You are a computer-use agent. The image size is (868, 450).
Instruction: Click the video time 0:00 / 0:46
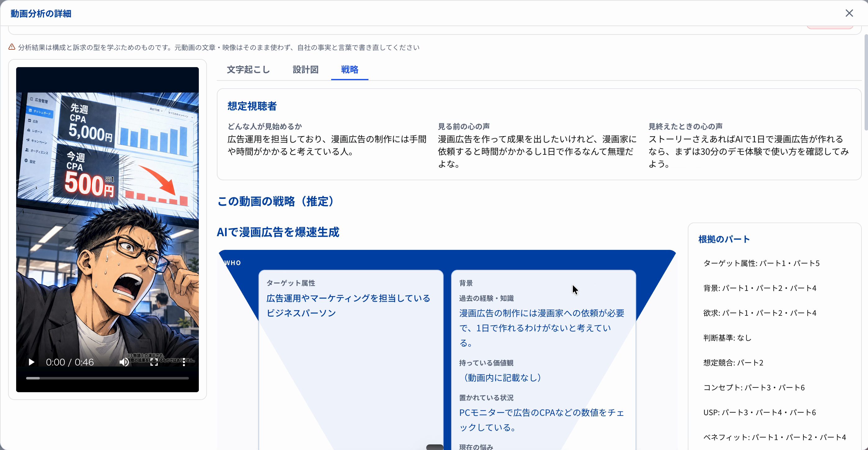click(70, 362)
